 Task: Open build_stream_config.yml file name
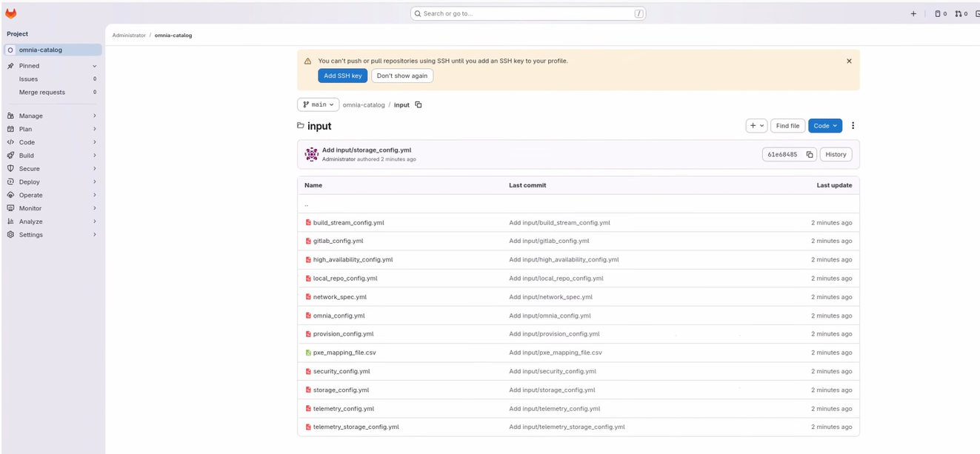[349, 223]
